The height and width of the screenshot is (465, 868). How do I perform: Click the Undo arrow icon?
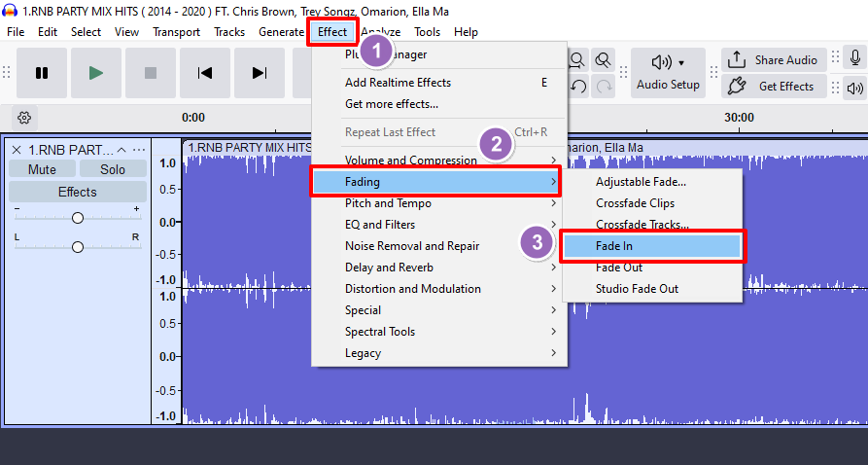coord(578,86)
